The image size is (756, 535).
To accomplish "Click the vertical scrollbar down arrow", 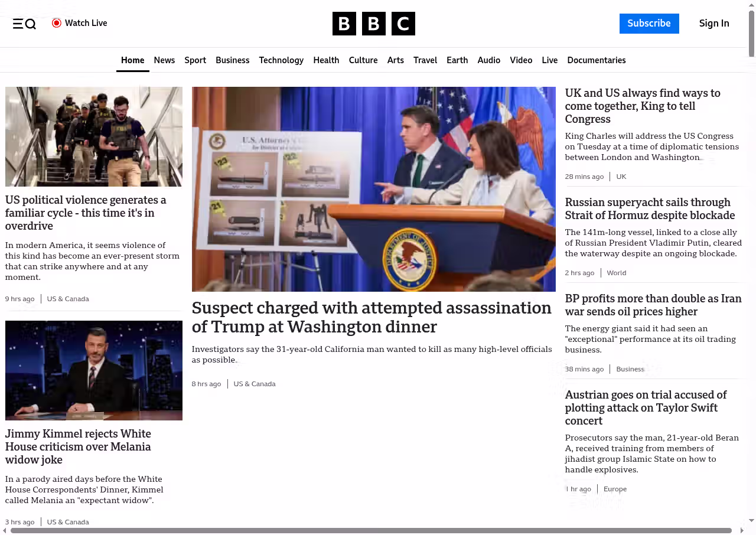I will [751, 520].
